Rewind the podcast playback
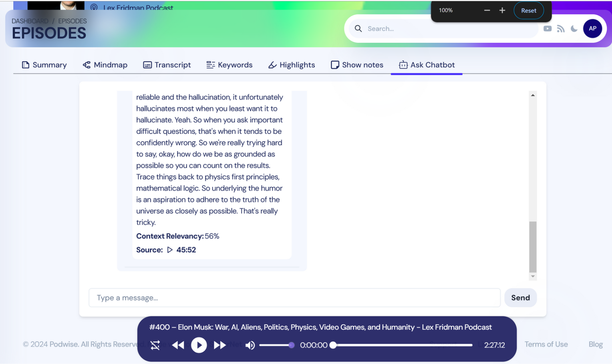The height and width of the screenshot is (364, 612). click(178, 345)
